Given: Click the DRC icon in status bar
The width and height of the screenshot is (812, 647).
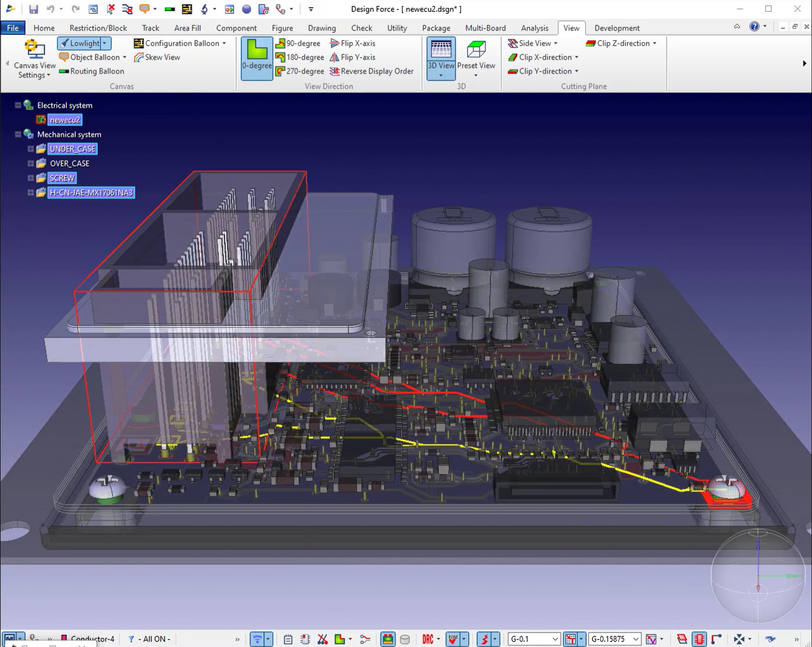Looking at the screenshot, I should tap(427, 639).
